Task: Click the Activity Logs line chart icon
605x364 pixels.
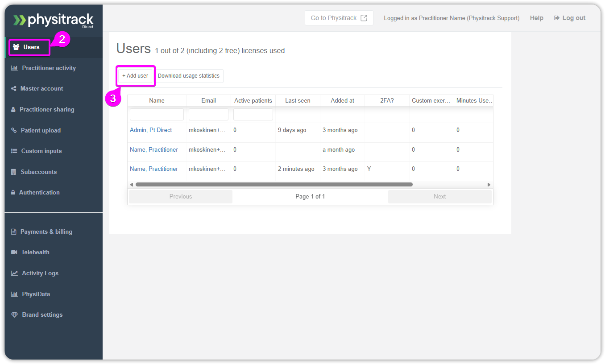Action: click(x=15, y=273)
